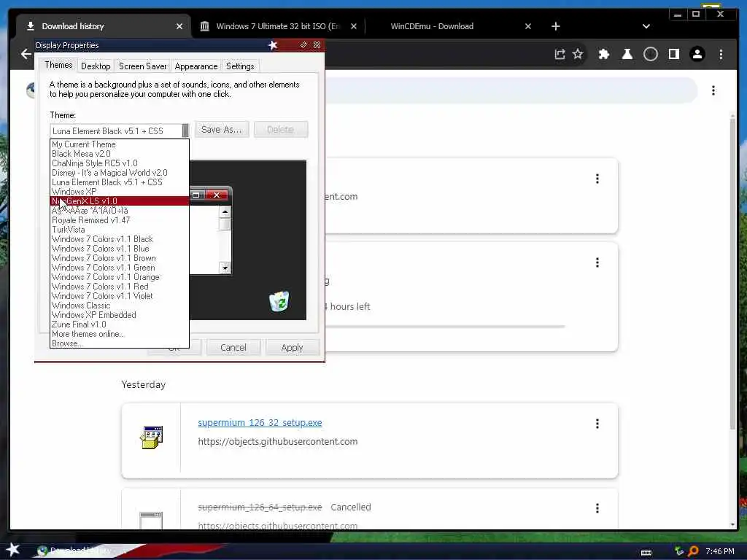Open the share page icon in toolbar
Image resolution: width=747 pixels, height=560 pixels.
click(560, 54)
